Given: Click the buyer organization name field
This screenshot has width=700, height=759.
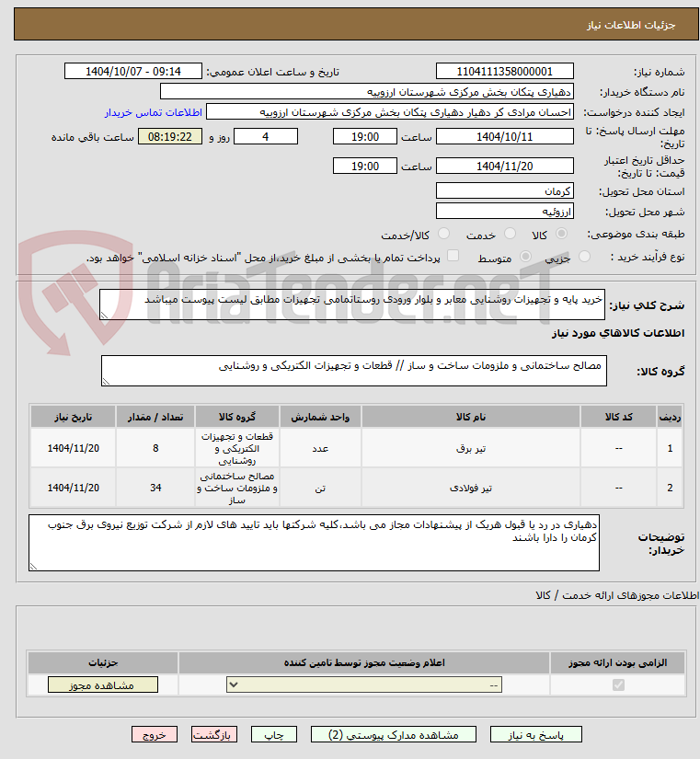Looking at the screenshot, I should [x=367, y=91].
